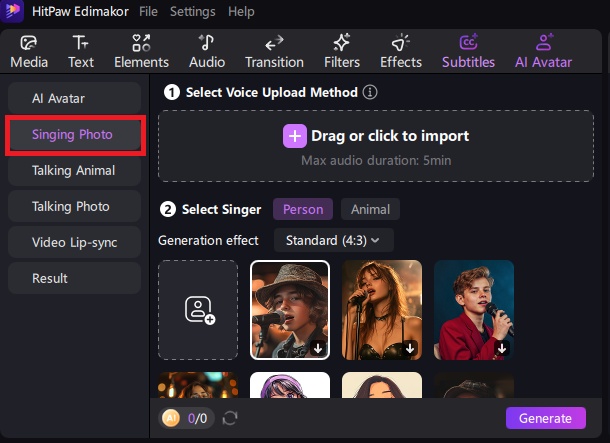Open the Audio panel icon
This screenshot has height=443, width=610.
tap(207, 43)
